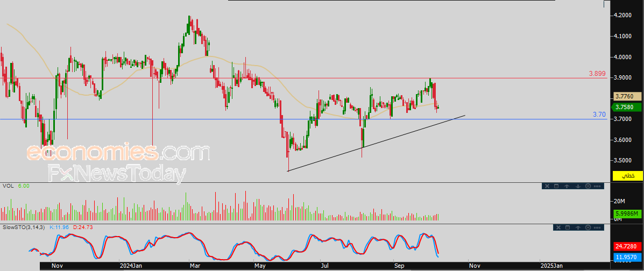This screenshot has height=271, width=644.
Task: Click the Nov label near 2025Jan
Action: click(x=475, y=266)
